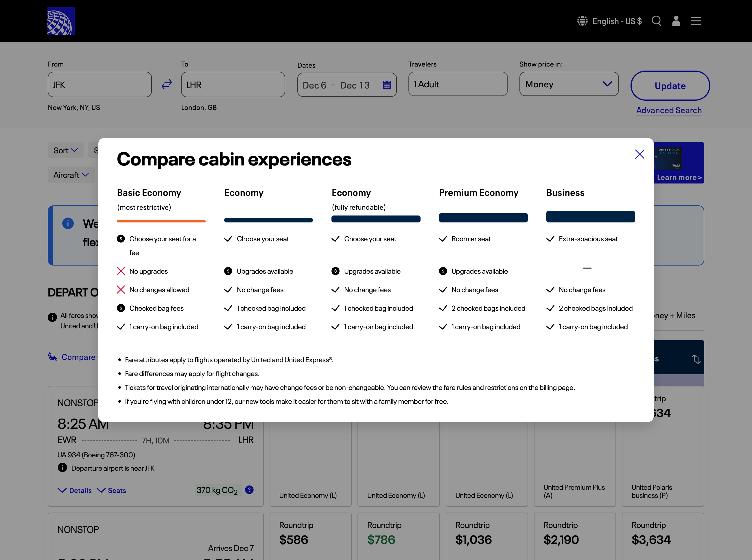Open the hamburger navigation menu
752x560 pixels.
tap(696, 21)
